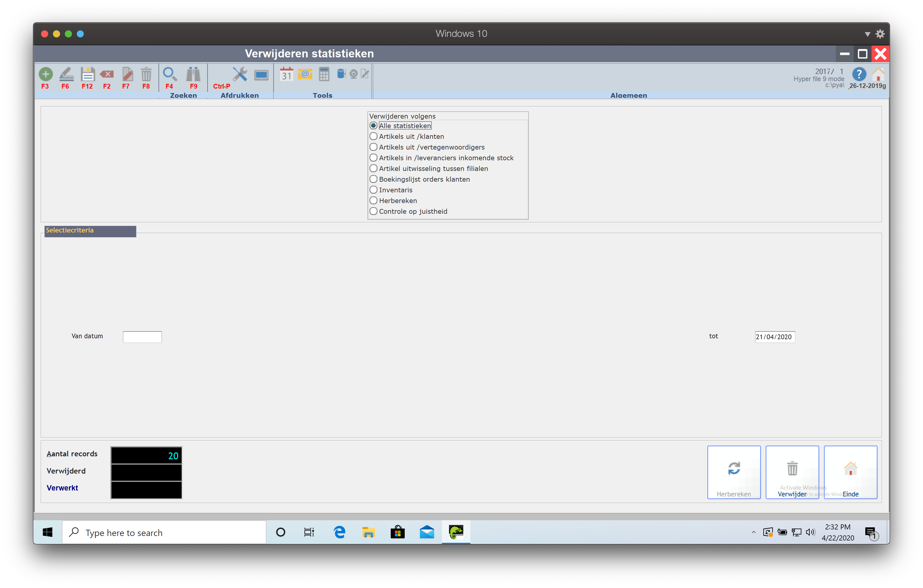
Task: Click the F8 trash can toolbar icon
Action: 146,74
